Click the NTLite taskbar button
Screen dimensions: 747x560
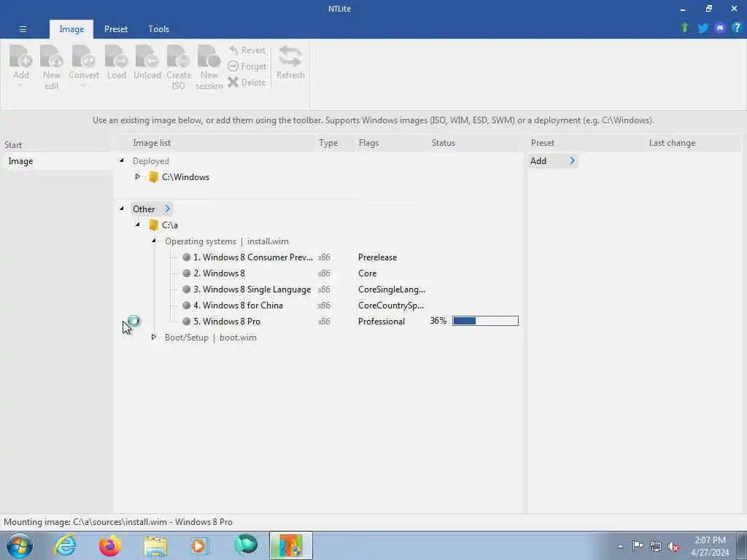[x=290, y=545]
